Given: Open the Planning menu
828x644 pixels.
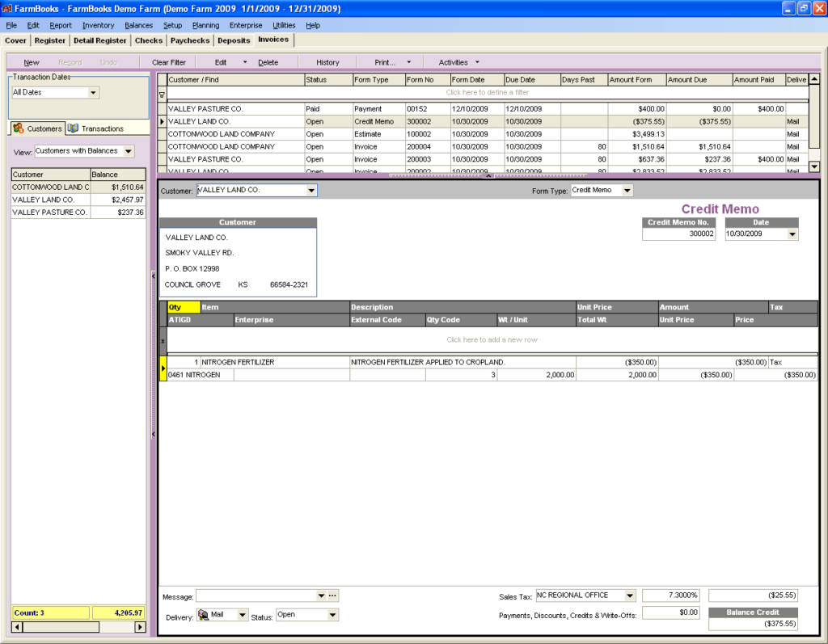Looking at the screenshot, I should (205, 25).
